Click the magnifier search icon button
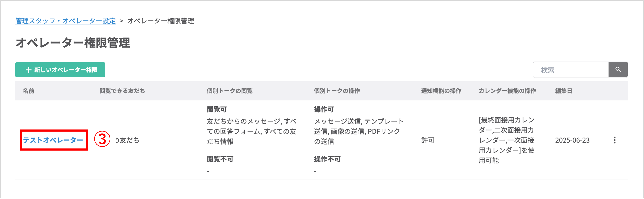The image size is (644, 199). [618, 70]
